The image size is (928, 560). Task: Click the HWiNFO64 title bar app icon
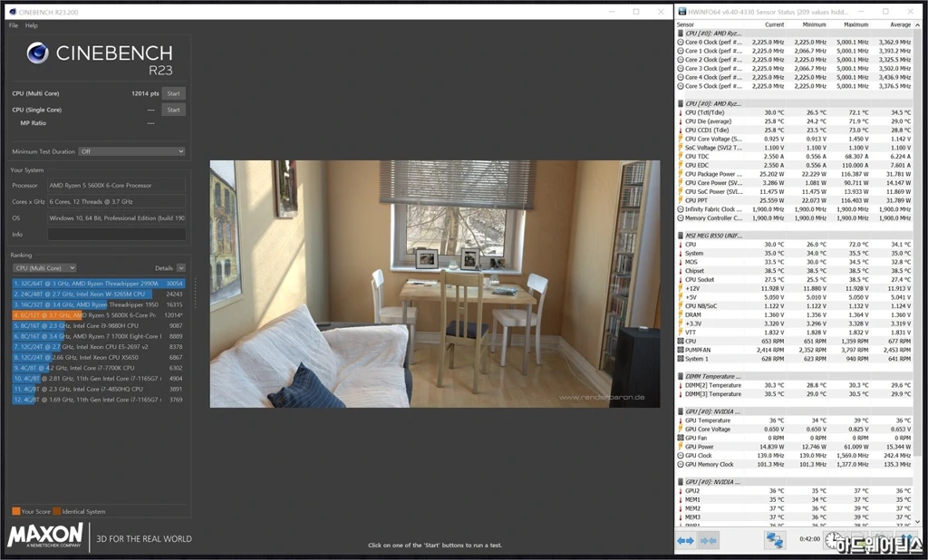click(x=681, y=11)
